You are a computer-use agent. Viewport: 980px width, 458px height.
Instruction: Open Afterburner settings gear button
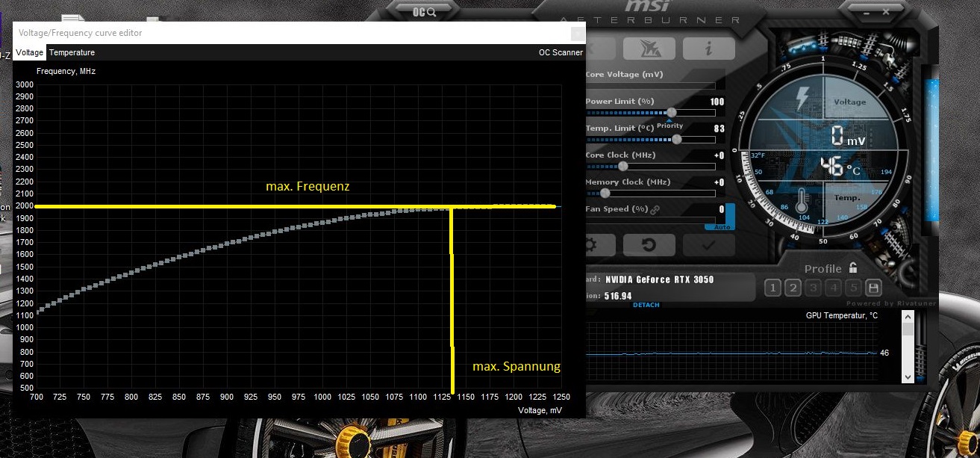[x=600, y=244]
